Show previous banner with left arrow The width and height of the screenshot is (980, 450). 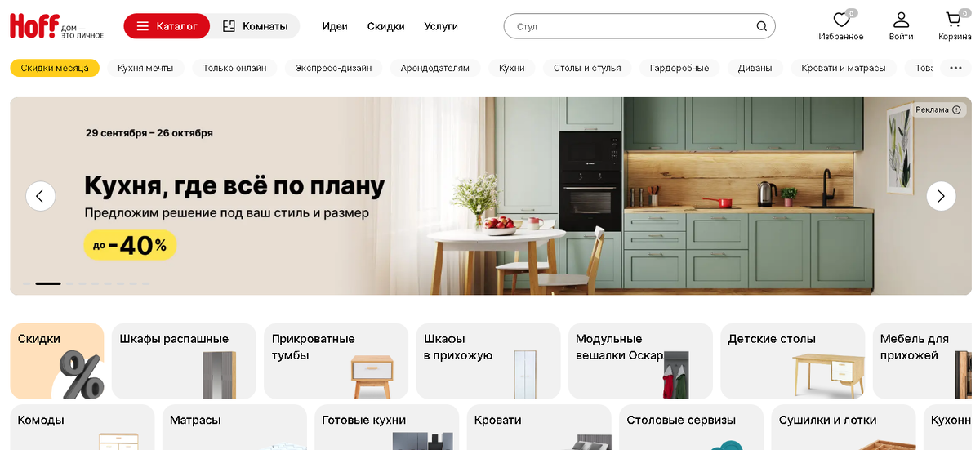(x=41, y=196)
